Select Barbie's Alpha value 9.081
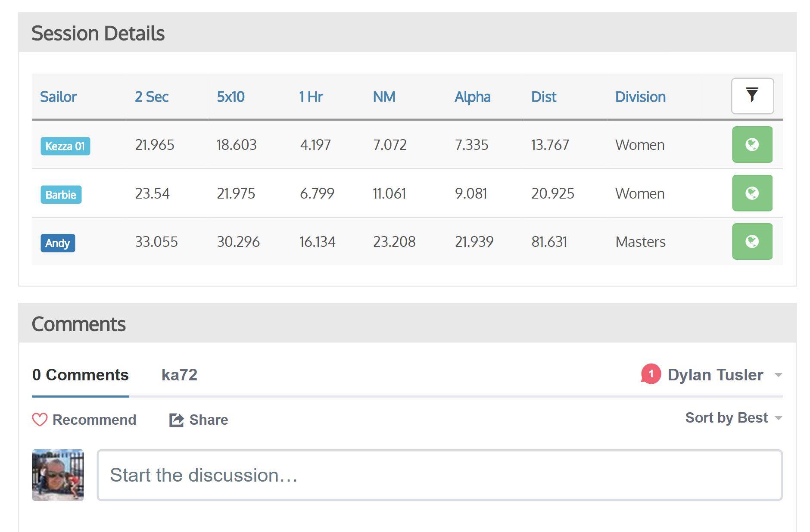Image resolution: width=810 pixels, height=532 pixels. (x=471, y=193)
